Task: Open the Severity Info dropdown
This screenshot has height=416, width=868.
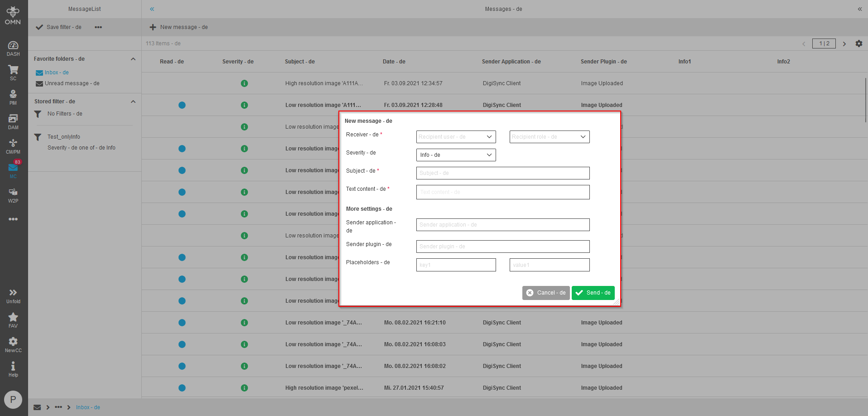Action: (x=456, y=155)
